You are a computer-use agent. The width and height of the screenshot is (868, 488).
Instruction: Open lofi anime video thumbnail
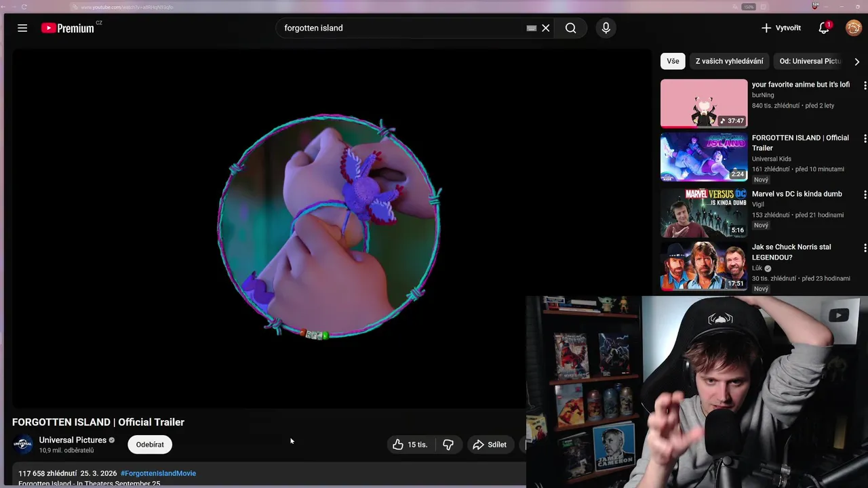(704, 104)
